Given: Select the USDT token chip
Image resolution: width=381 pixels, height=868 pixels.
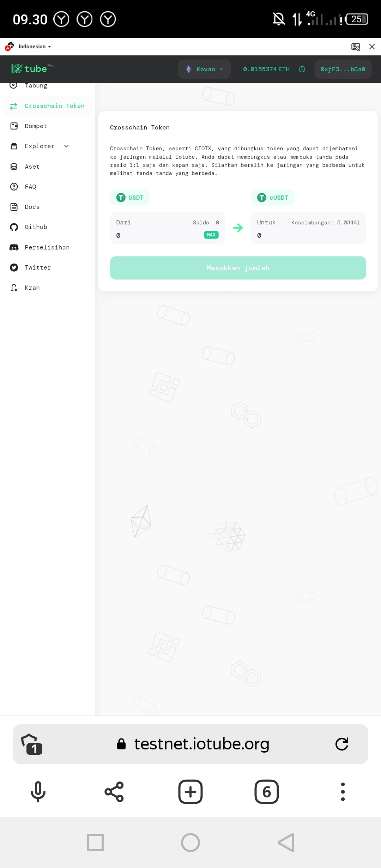Looking at the screenshot, I should coord(130,198).
